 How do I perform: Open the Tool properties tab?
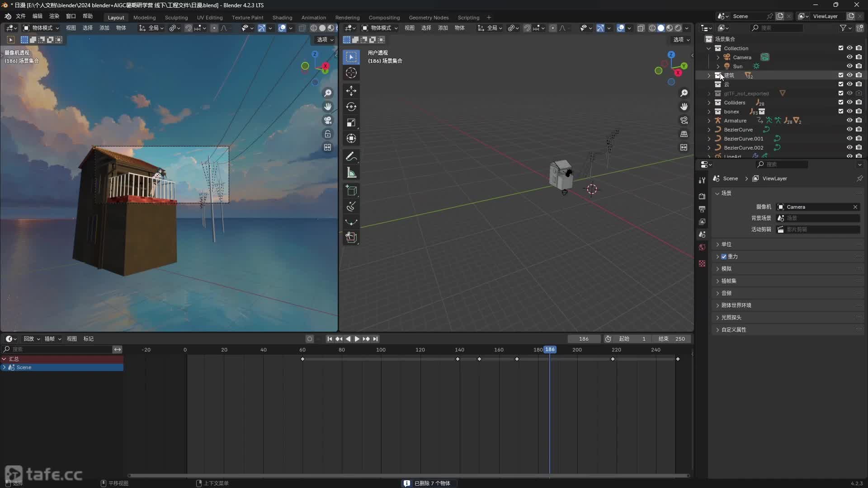pos(702,180)
